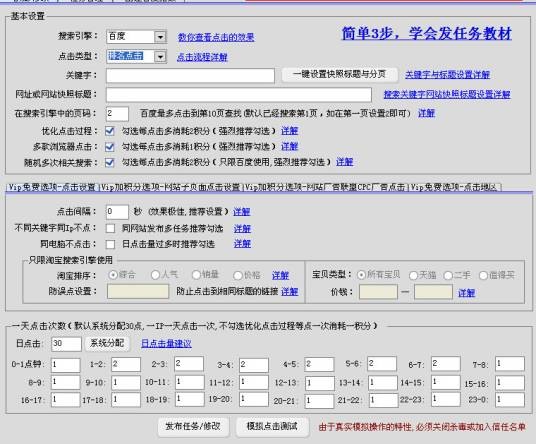
Task: Open 详解 link beside 多款浏览器点击
Action: click(x=290, y=147)
